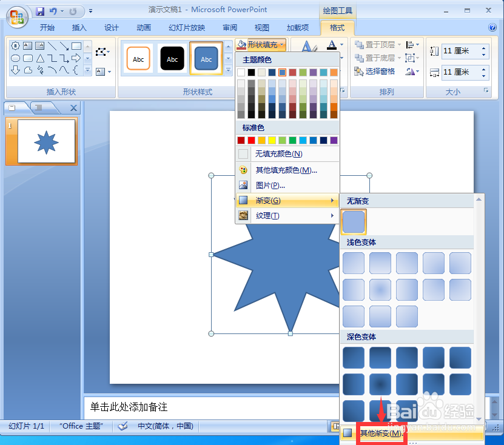Select the standard yellow color swatch

coord(272,141)
